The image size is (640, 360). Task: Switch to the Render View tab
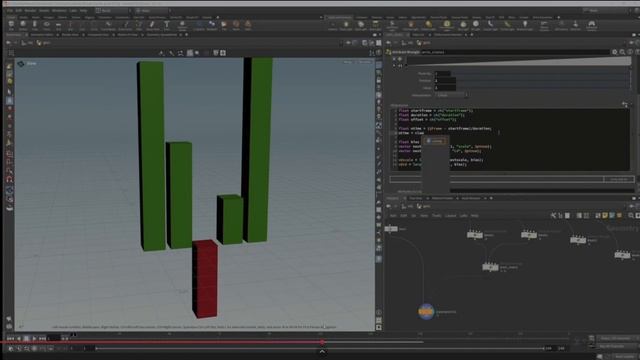tap(70, 35)
